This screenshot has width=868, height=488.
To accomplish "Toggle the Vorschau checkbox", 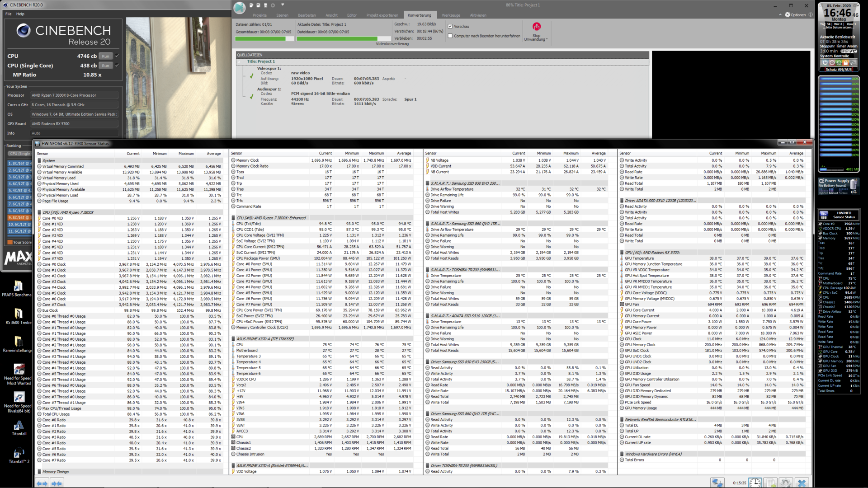I will 450,26.
